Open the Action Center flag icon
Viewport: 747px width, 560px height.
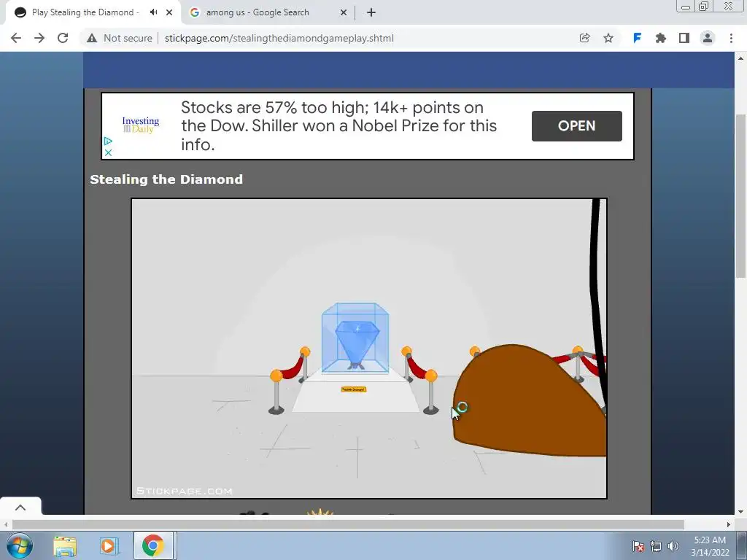[638, 546]
